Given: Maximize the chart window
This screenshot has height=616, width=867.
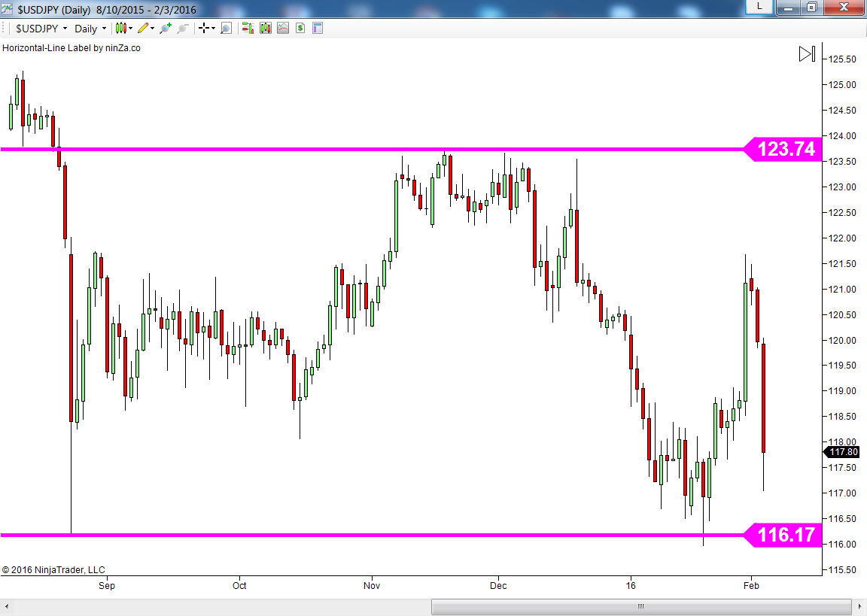Looking at the screenshot, I should 812,7.
